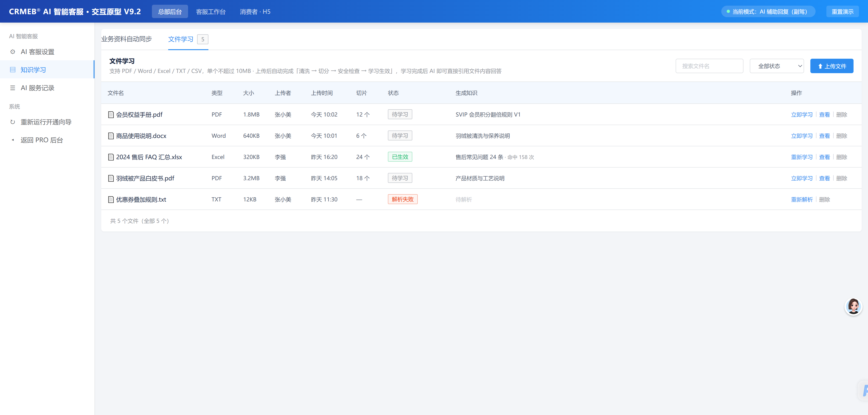The width and height of the screenshot is (868, 415).
Task: Click the 已生效 status tag
Action: pyautogui.click(x=400, y=157)
